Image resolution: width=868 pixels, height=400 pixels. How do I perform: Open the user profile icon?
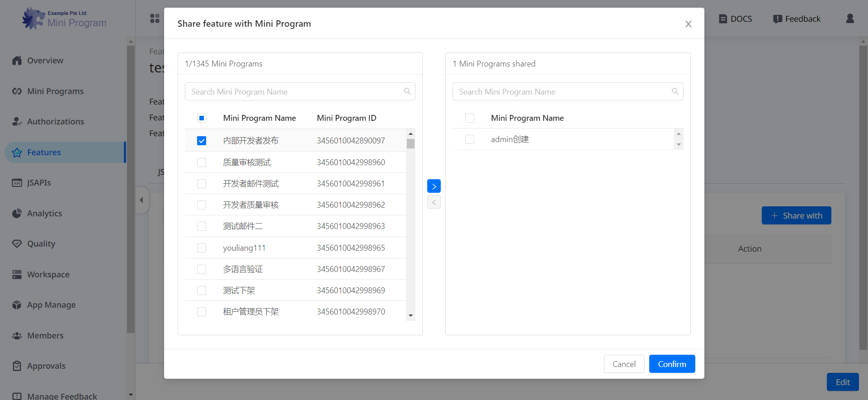pos(849,19)
